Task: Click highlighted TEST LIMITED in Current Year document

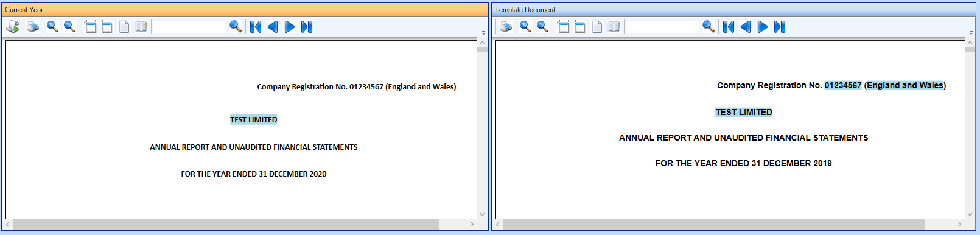Action: coord(254,120)
